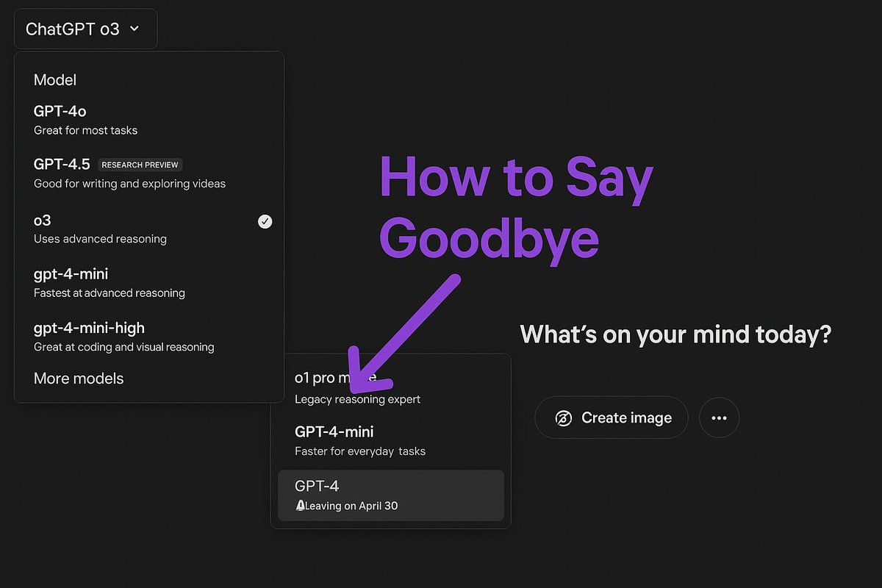882x588 pixels.
Task: Click 'Great at coding and visual reasoning'
Action: (x=124, y=346)
